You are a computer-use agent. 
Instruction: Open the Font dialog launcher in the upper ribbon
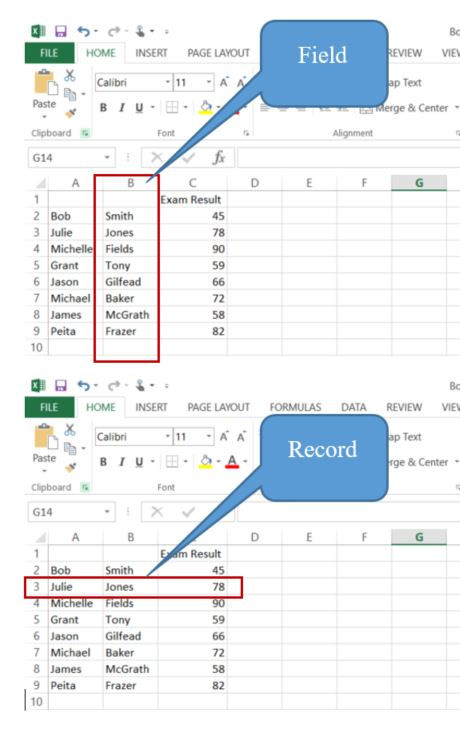[x=246, y=134]
